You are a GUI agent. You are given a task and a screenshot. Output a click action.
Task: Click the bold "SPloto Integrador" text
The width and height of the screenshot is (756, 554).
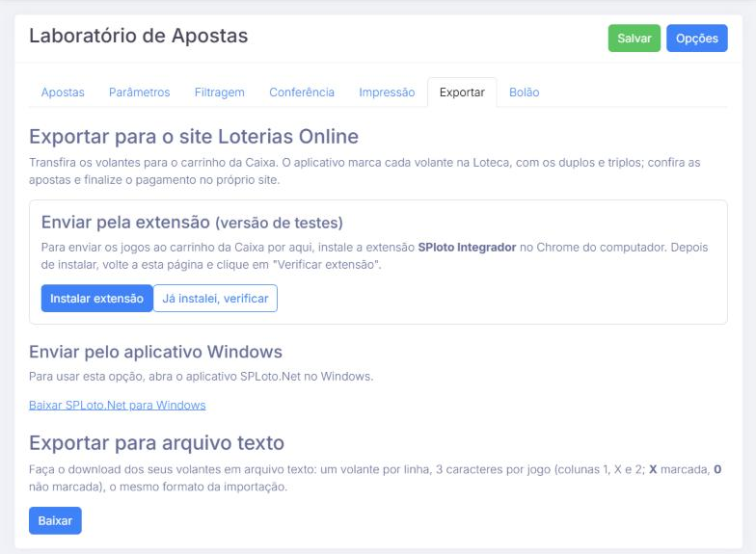click(467, 247)
